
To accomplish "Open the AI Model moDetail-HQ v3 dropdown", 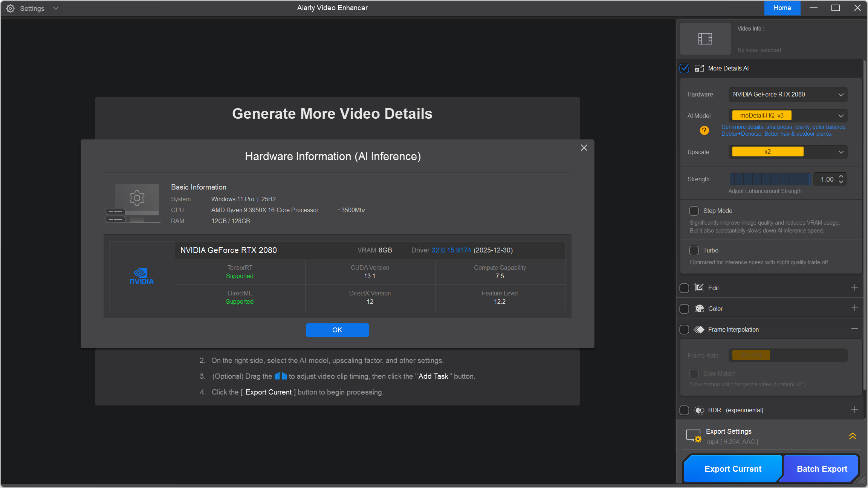I will tap(788, 116).
